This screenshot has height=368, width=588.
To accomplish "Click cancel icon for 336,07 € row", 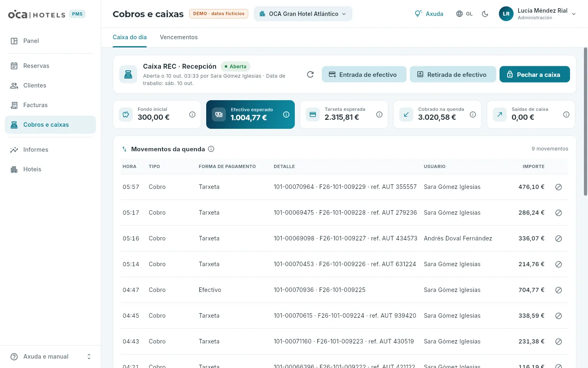I will (559, 238).
